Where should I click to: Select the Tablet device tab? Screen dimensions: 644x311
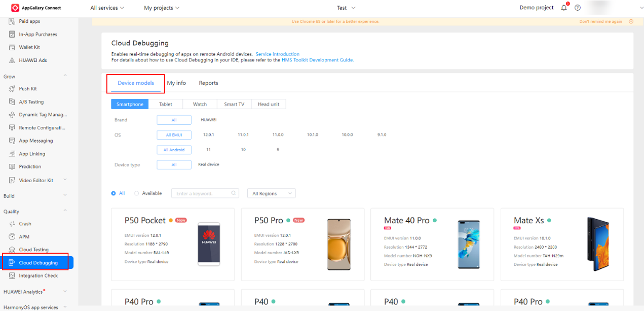166,104
